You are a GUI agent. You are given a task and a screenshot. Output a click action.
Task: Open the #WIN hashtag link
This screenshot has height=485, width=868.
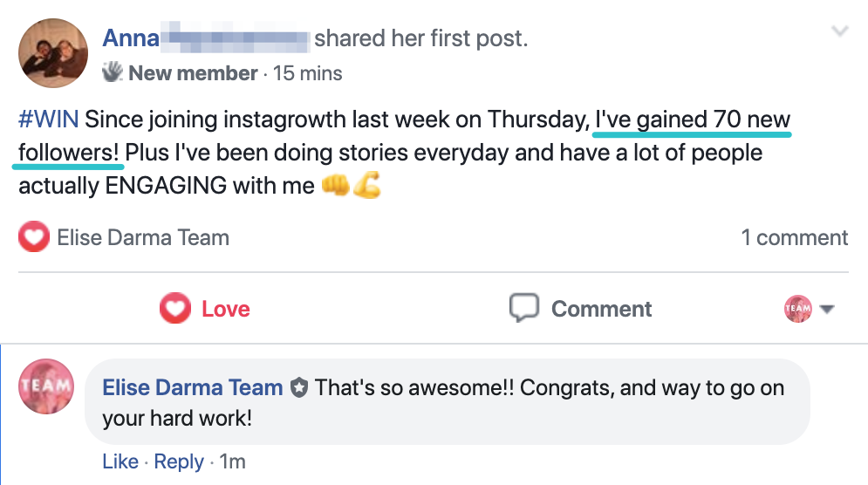point(49,119)
